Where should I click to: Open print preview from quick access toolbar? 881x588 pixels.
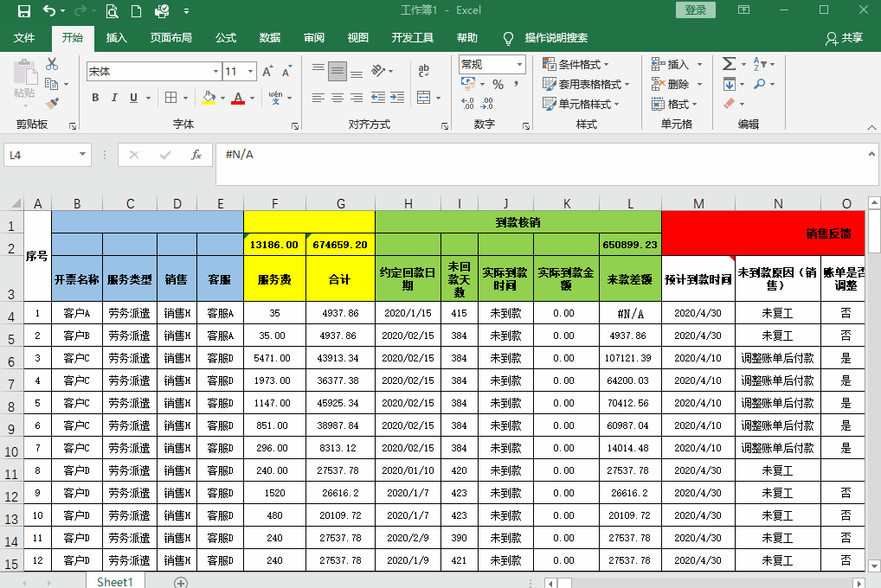[112, 10]
